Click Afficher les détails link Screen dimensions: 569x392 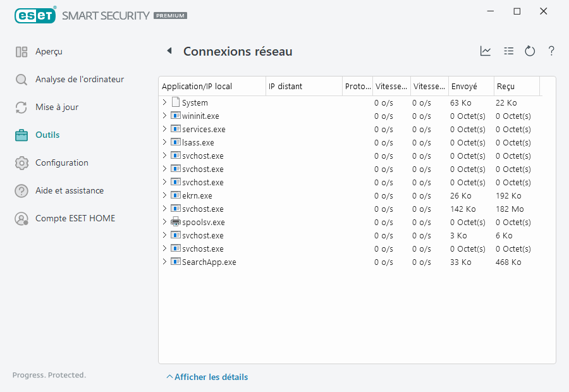[211, 377]
